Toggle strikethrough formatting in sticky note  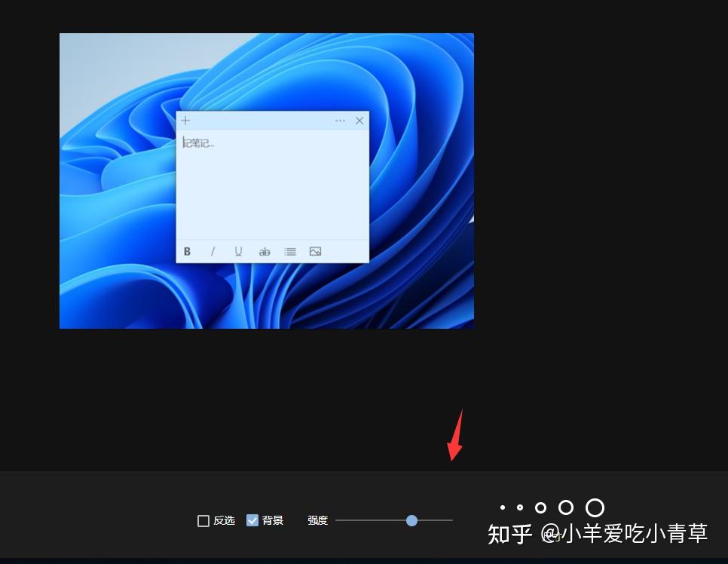265,252
